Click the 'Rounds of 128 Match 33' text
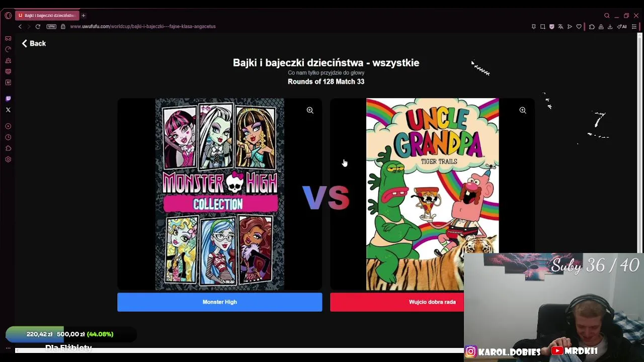Screen dimensions: 644x362 click(x=326, y=81)
